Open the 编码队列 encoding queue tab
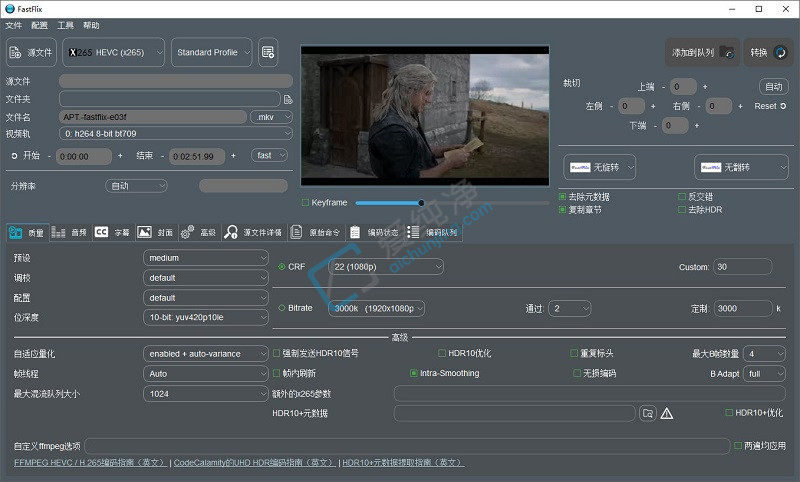The height and width of the screenshot is (482, 800). (433, 233)
